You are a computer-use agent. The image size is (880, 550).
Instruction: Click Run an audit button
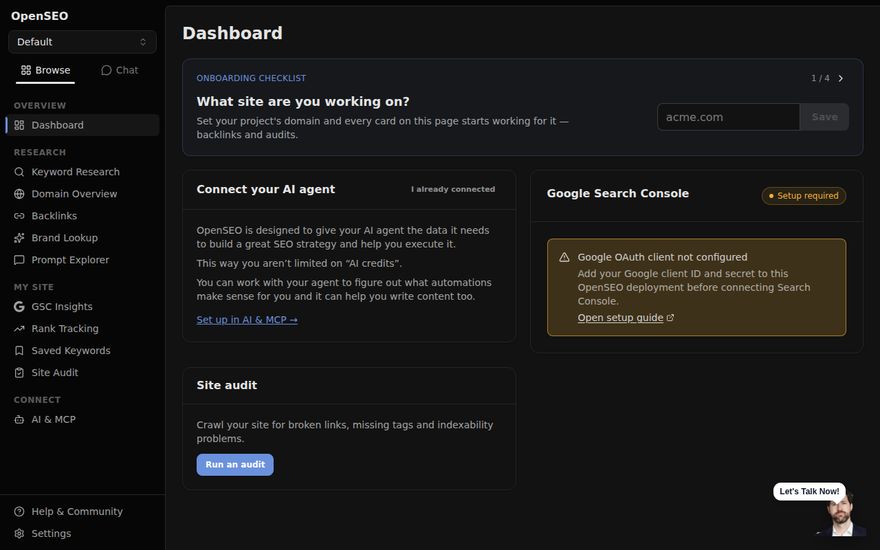[x=235, y=465]
